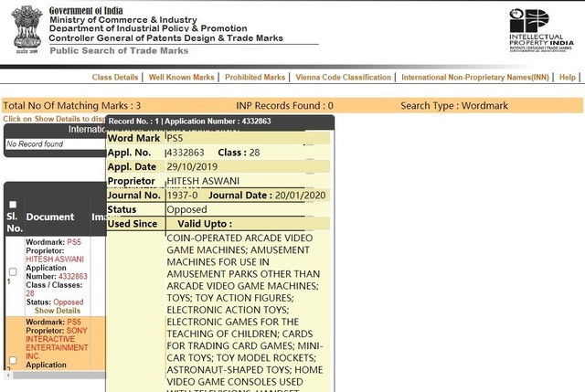Open International Non-Proprietary Names(INN) link
This screenshot has width=585, height=392.
click(x=475, y=77)
